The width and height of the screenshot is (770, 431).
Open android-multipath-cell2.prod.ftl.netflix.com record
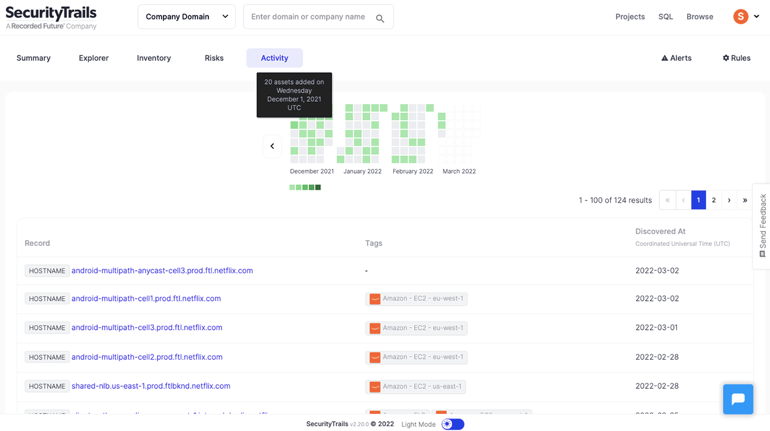click(147, 357)
